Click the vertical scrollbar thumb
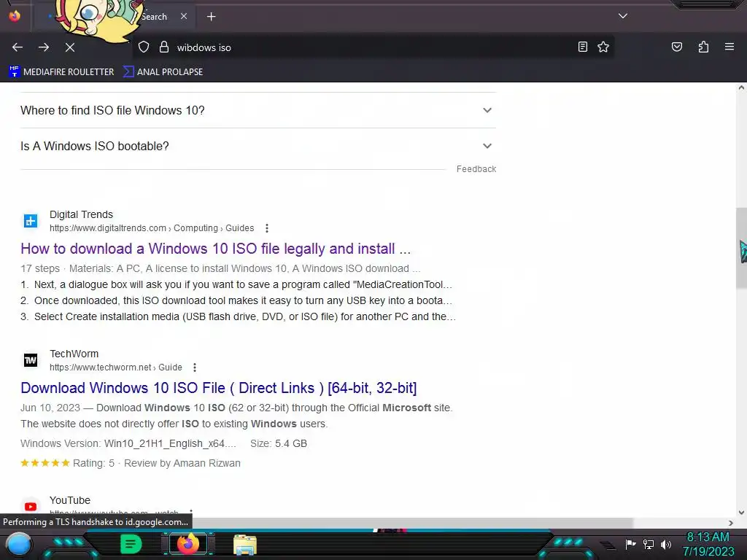Screen dimensions: 747x560 tap(741, 248)
